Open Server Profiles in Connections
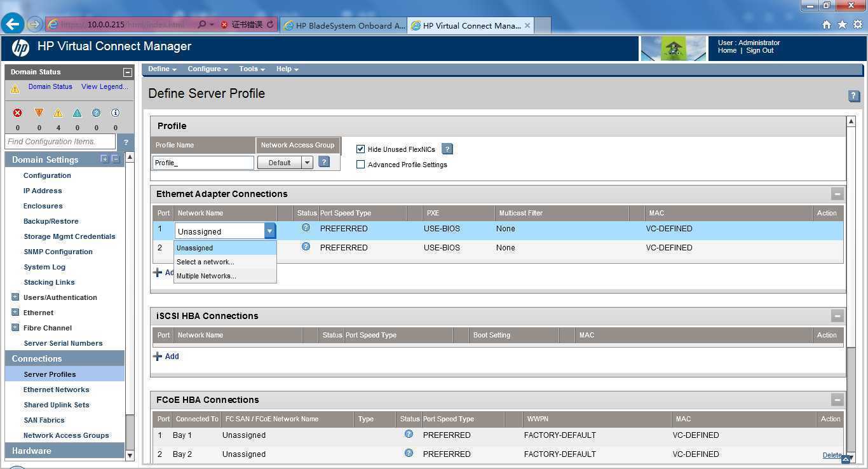 coord(50,374)
